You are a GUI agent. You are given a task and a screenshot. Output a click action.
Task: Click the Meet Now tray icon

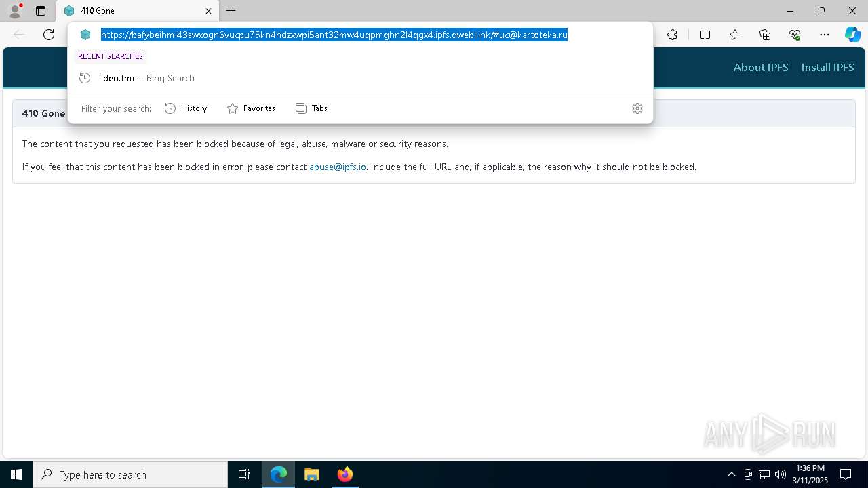[x=748, y=474]
